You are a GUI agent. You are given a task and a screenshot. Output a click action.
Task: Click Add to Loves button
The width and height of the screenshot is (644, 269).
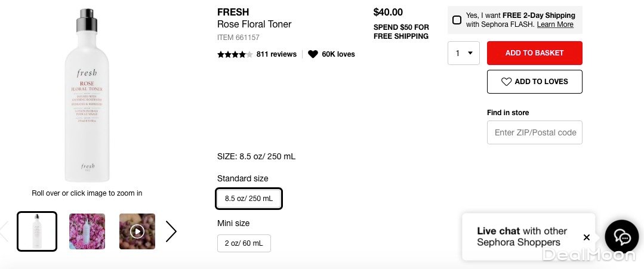(534, 82)
